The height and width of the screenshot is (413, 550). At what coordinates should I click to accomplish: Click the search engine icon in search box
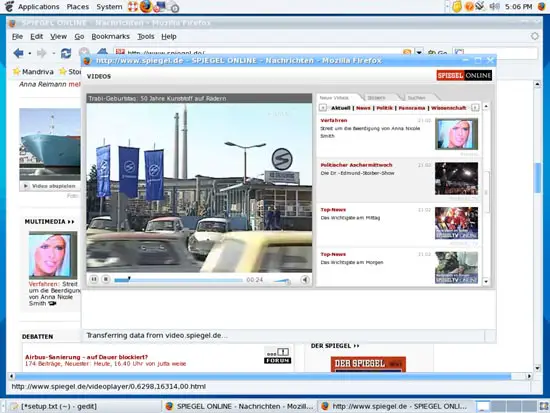459,53
